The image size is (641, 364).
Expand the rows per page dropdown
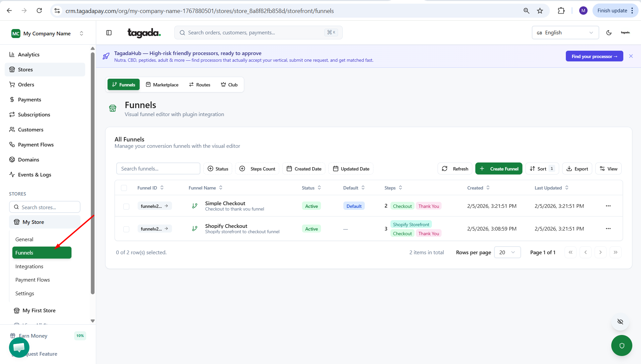point(507,252)
